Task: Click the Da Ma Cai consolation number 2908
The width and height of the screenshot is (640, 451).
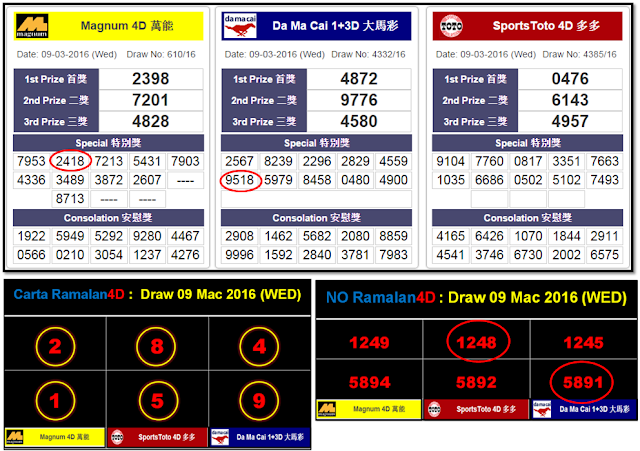Action: point(240,236)
